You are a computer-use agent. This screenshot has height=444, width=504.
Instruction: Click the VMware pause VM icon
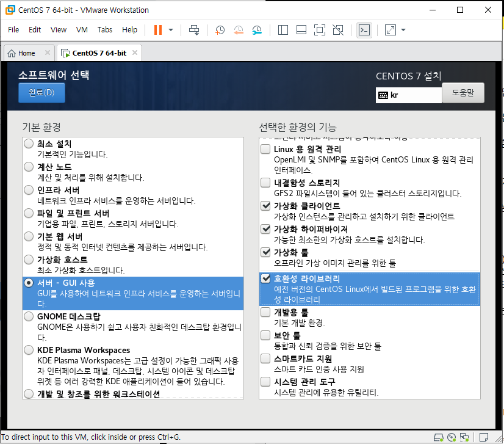[x=158, y=30]
